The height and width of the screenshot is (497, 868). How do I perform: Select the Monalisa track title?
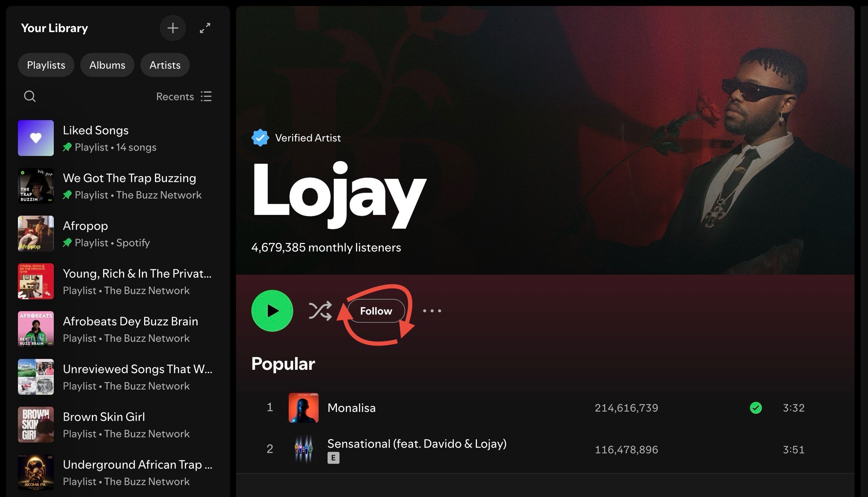(x=351, y=408)
